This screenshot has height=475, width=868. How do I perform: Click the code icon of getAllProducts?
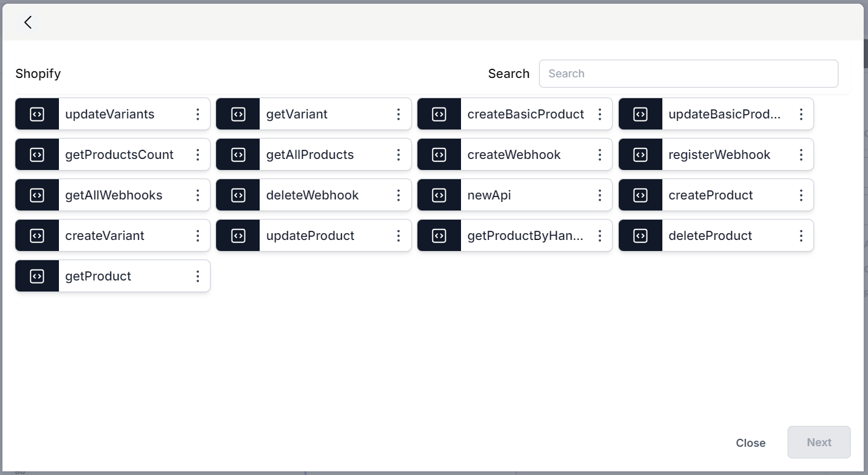tap(238, 155)
